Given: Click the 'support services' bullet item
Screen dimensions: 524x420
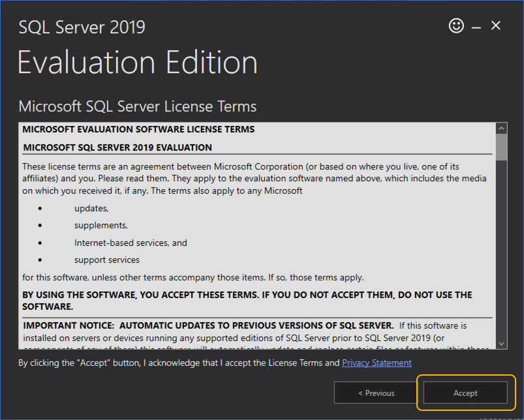Looking at the screenshot, I should 107,260.
